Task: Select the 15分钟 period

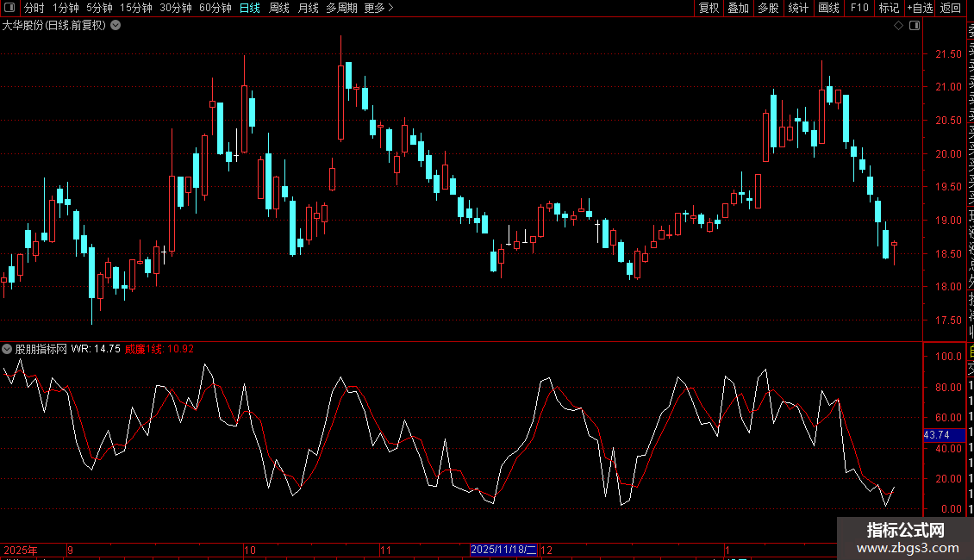Action: [x=135, y=8]
